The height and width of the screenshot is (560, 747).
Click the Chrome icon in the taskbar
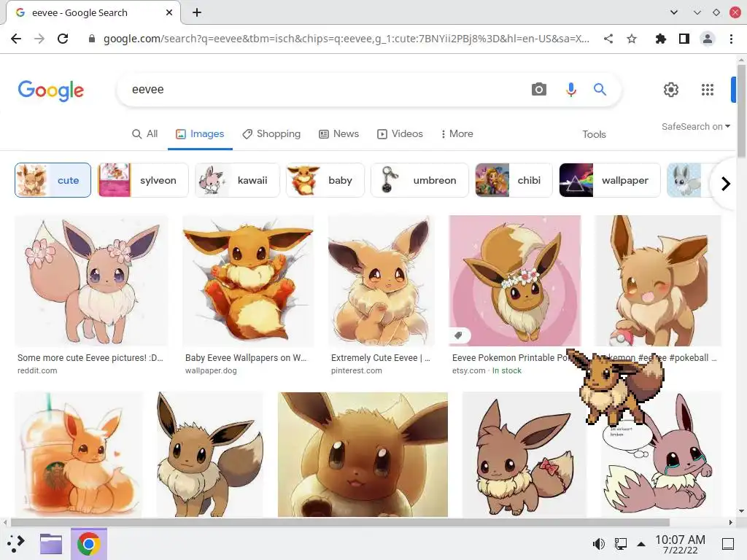pos(88,544)
